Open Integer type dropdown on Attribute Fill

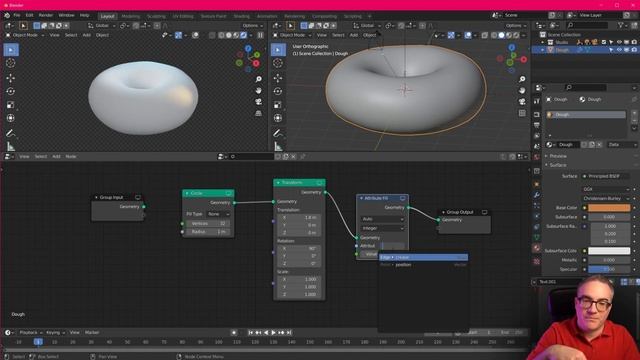point(382,228)
